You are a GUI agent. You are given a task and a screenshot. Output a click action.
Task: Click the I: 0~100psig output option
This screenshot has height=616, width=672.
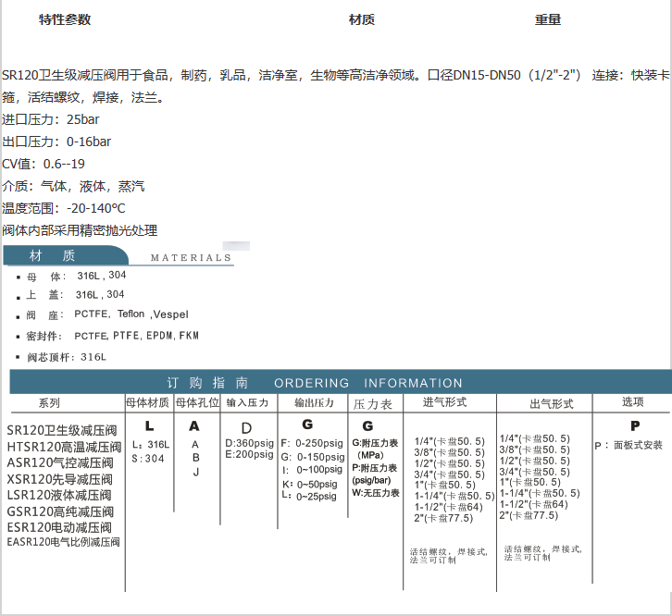313,470
